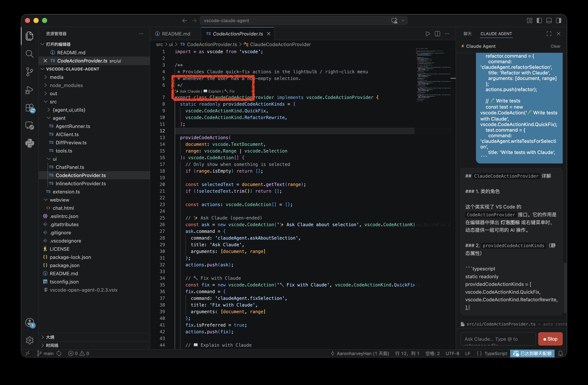The image size is (588, 385).
Task: Go to line via status bar position
Action: pyautogui.click(x=407, y=353)
